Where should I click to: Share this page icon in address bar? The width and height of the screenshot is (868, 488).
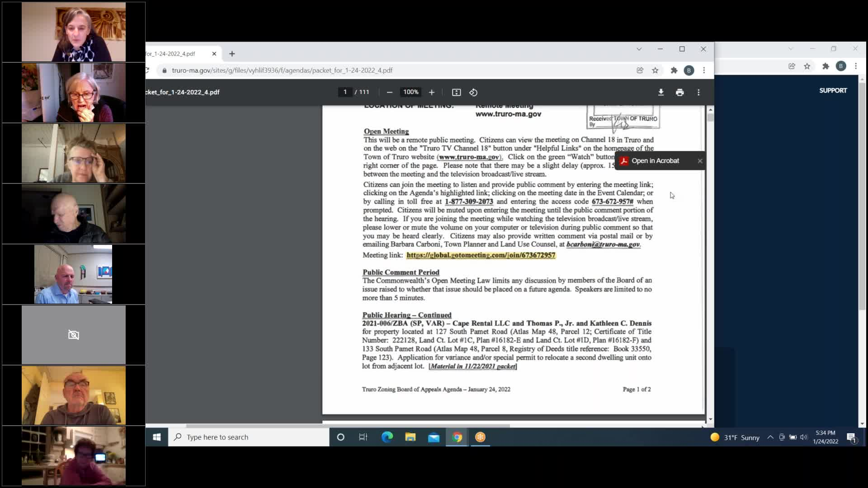(640, 70)
